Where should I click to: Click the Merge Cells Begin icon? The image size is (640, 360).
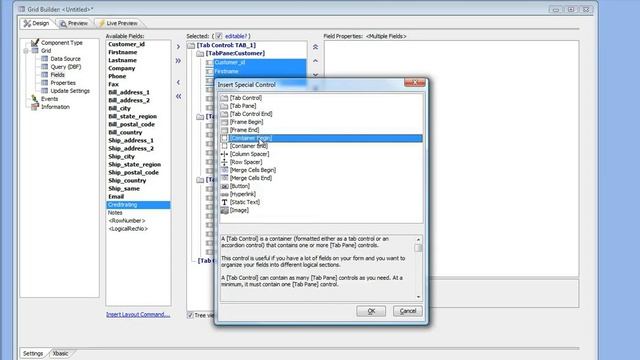pyautogui.click(x=224, y=170)
